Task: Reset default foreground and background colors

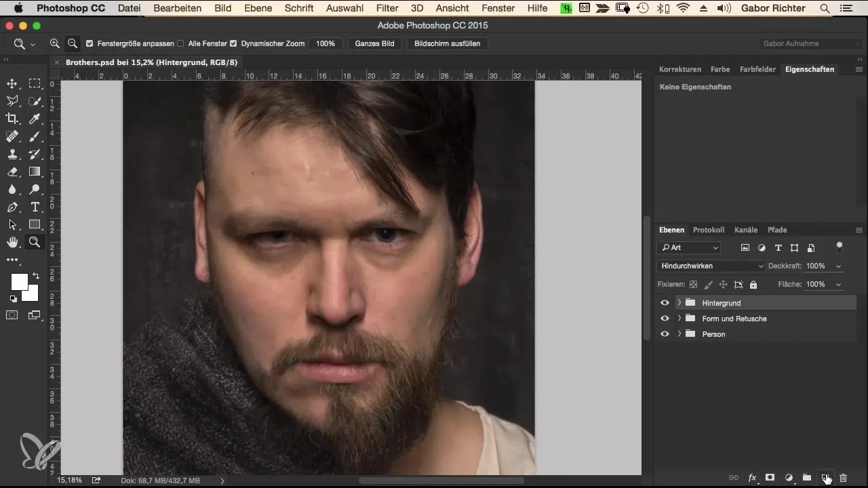Action: click(x=13, y=298)
